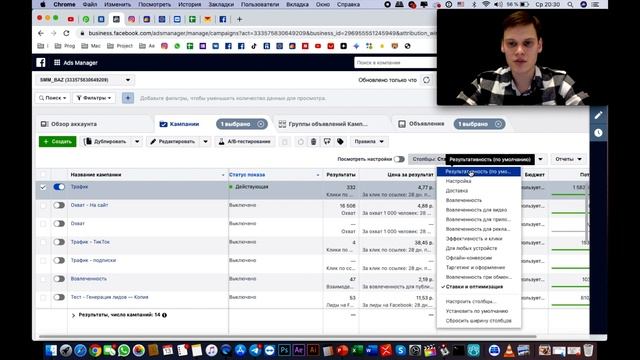Expand the arrow next to "Дублировать"
Image resolution: width=640 pixels, height=360 pixels.
(137, 142)
